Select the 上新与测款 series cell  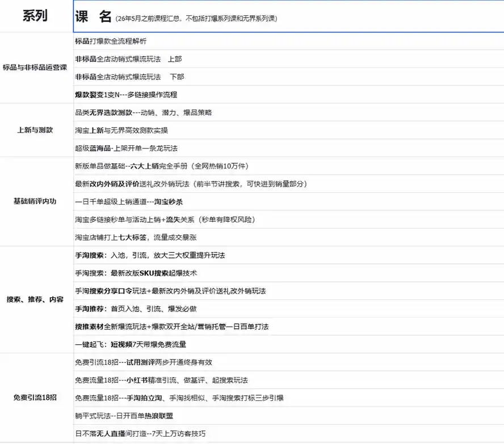pyautogui.click(x=36, y=130)
